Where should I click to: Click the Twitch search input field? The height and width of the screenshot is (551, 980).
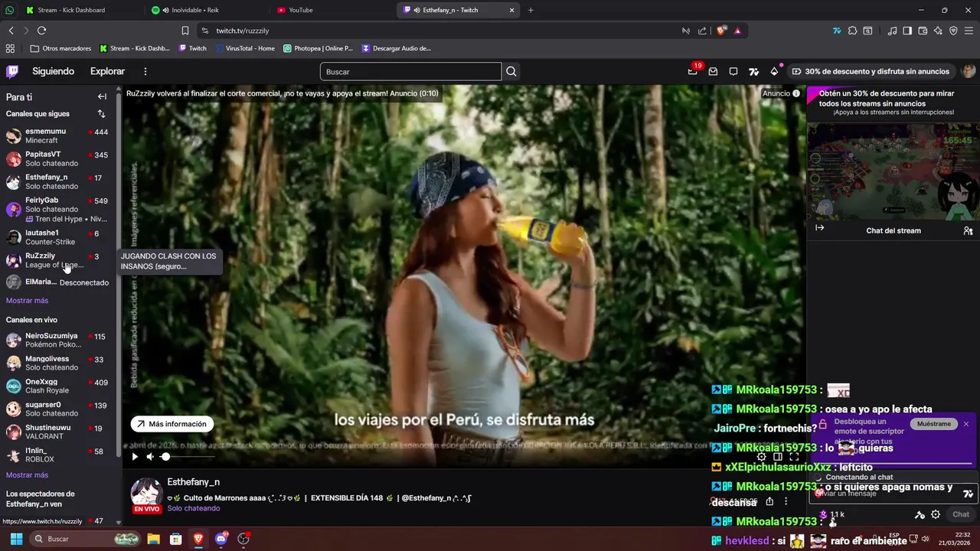[x=410, y=71]
